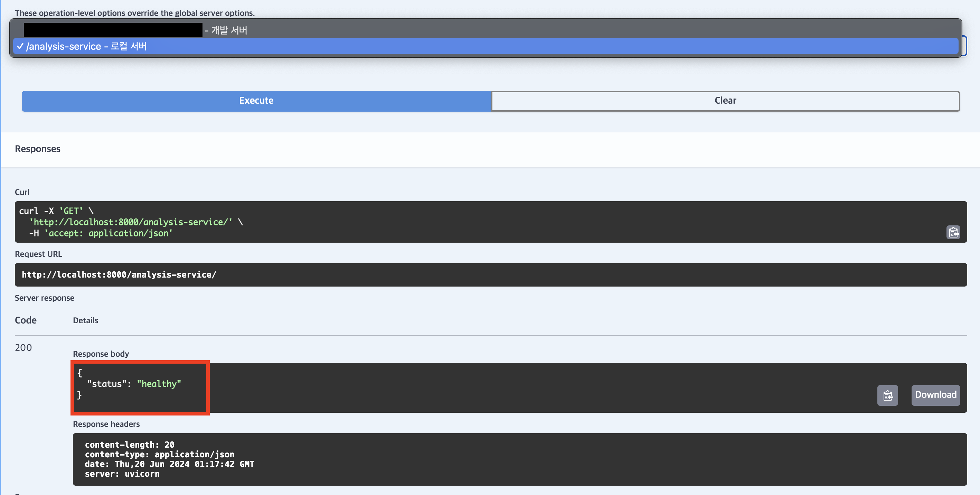Click the "status" key in response body
The width and height of the screenshot is (980, 495).
[106, 384]
